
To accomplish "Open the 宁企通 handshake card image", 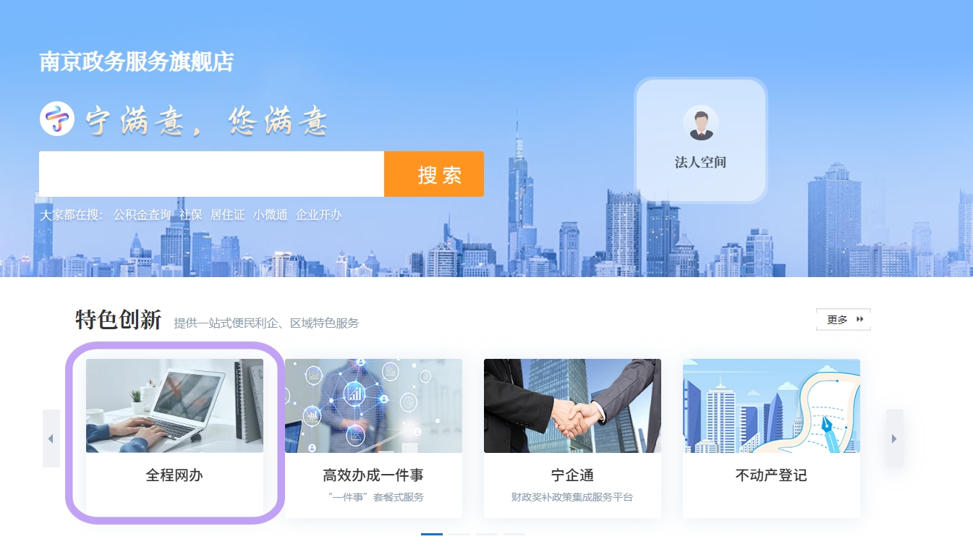I will (x=572, y=406).
